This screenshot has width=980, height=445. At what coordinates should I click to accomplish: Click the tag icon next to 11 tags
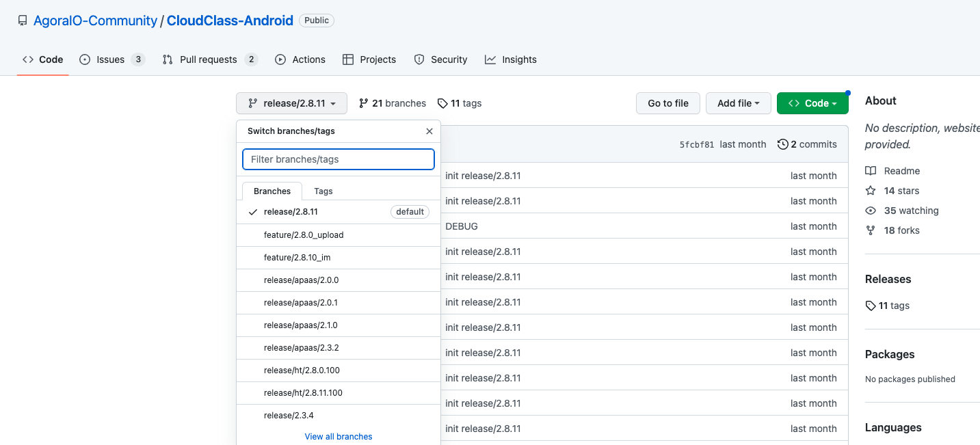[x=442, y=103]
